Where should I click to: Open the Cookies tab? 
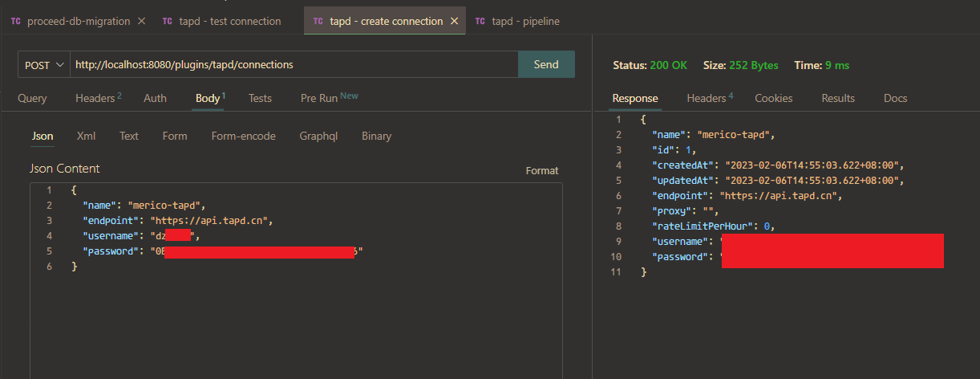(x=774, y=98)
